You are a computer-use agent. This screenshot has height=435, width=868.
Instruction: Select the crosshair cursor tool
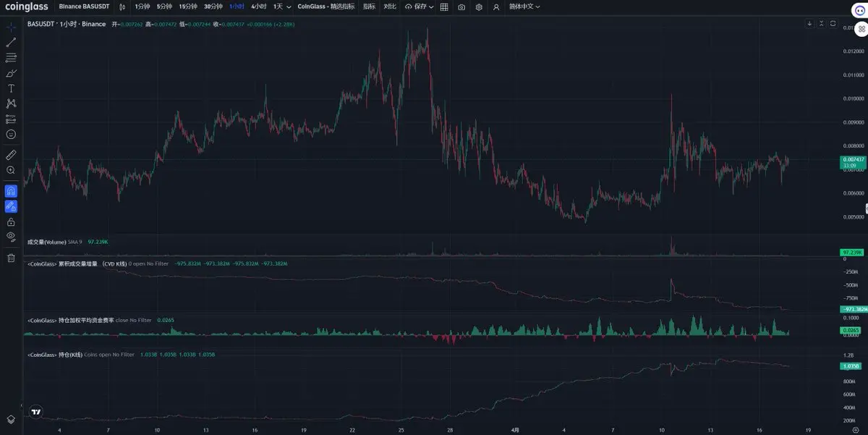[x=11, y=27]
